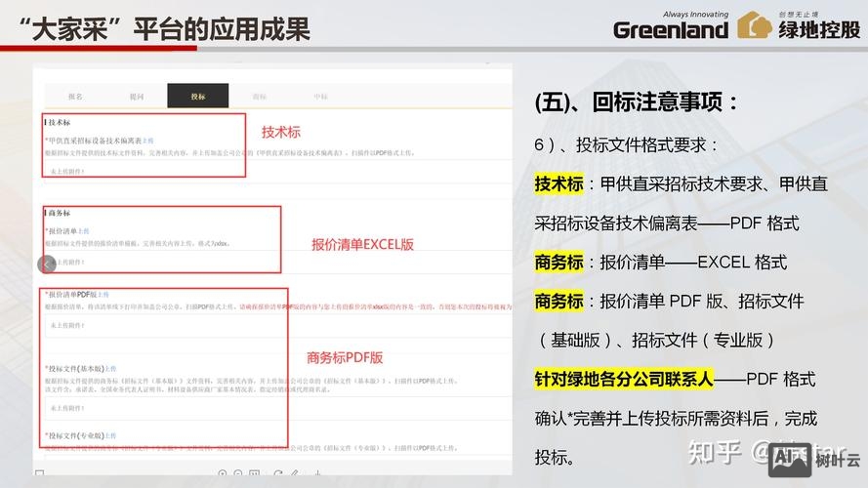Click 上传 link beside 甲供直采招标设备技术偏离表

(147, 142)
